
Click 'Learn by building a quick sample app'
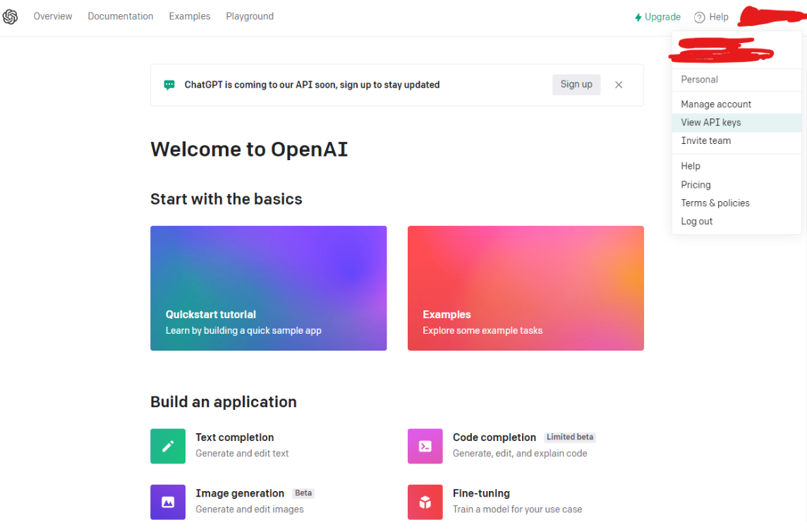pos(243,331)
